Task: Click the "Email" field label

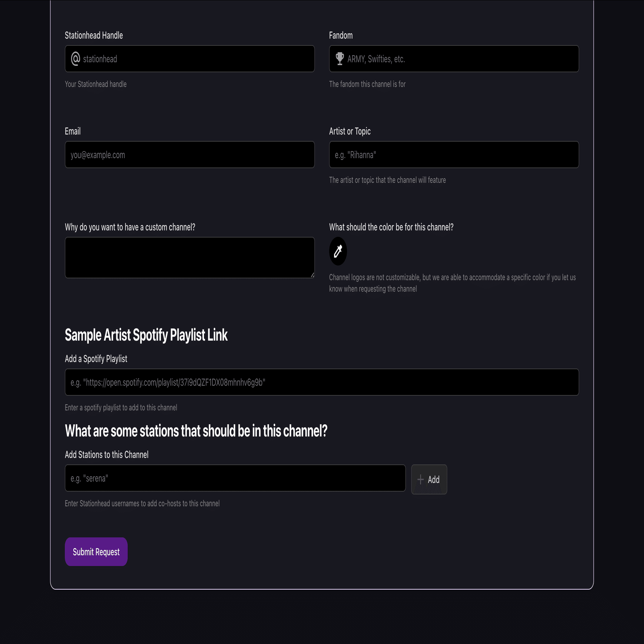Action: coord(73,131)
